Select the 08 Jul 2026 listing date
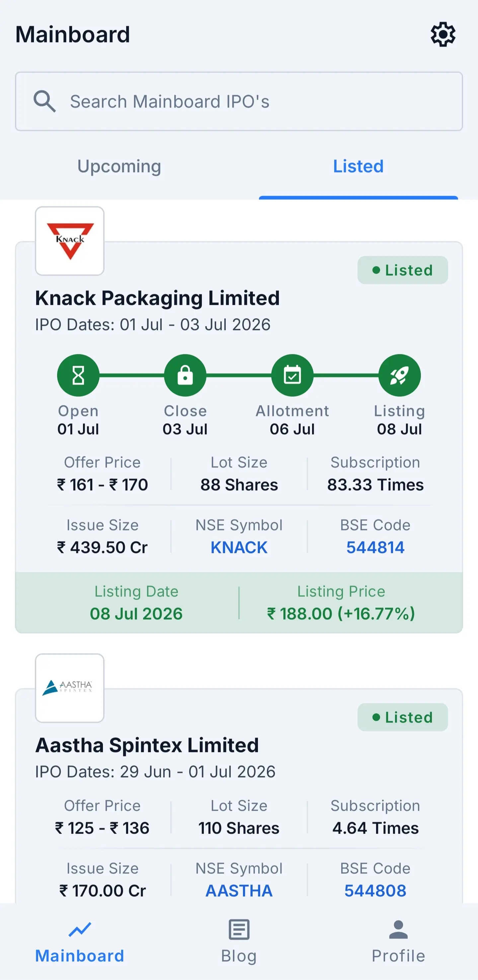 point(136,614)
